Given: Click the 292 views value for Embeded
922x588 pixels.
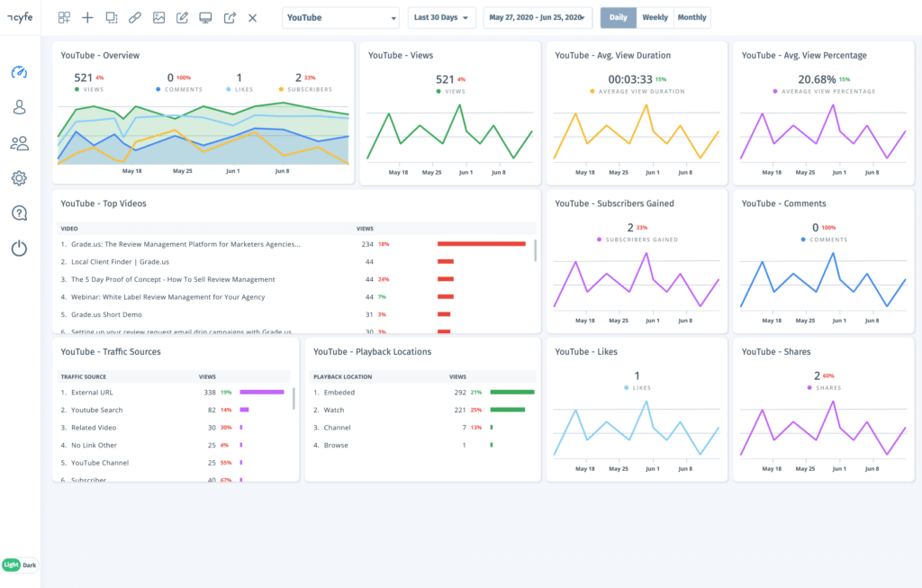Looking at the screenshot, I should coord(460,393).
